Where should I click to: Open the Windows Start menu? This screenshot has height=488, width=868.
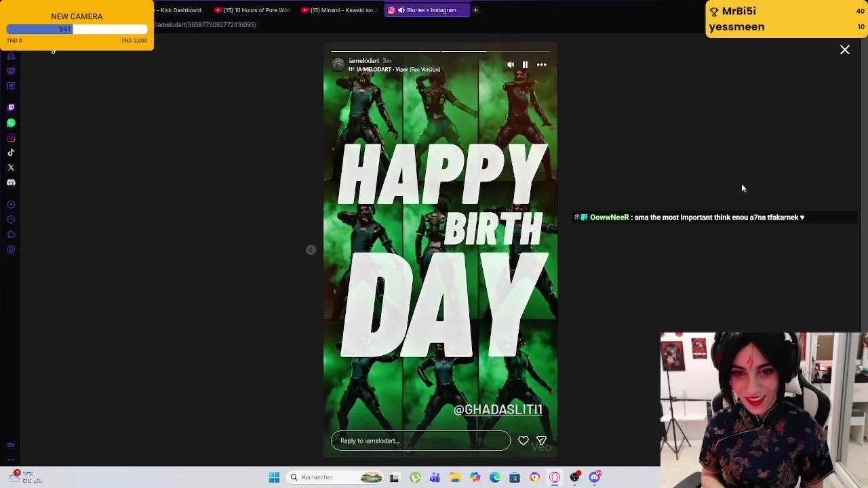click(274, 478)
